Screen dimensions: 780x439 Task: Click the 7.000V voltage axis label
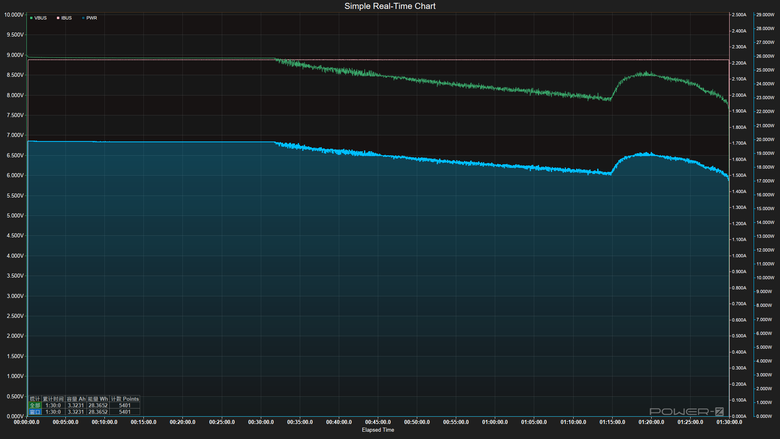13,135
